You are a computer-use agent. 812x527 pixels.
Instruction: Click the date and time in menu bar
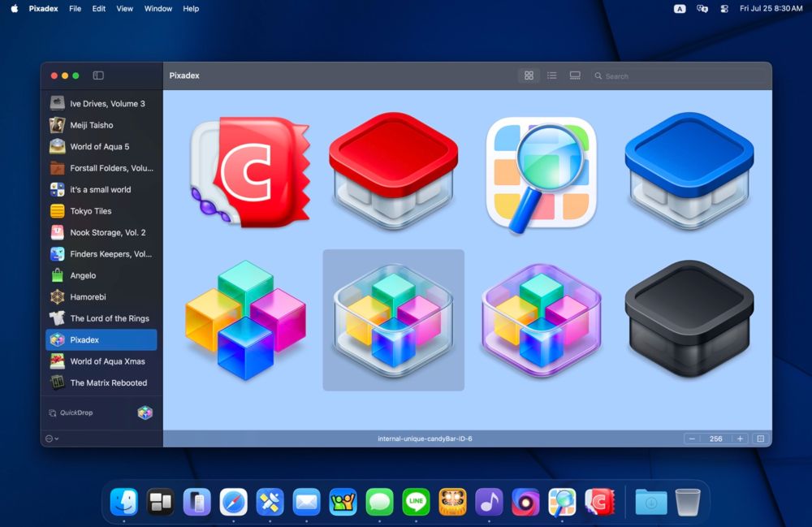[771, 8]
